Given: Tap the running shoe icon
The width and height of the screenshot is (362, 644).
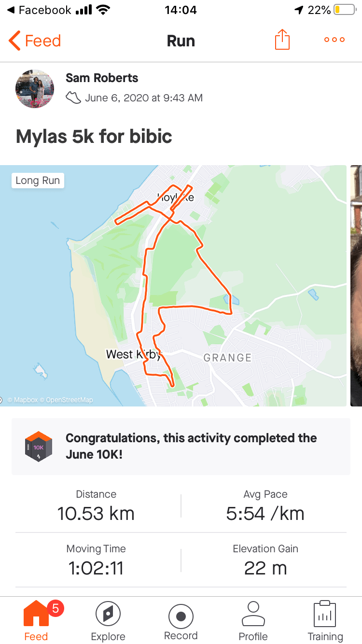Looking at the screenshot, I should click(x=73, y=98).
